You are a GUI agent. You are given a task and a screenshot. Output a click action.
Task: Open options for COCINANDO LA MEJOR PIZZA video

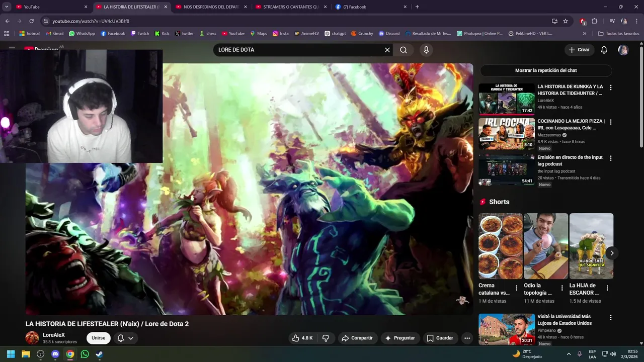point(611,122)
